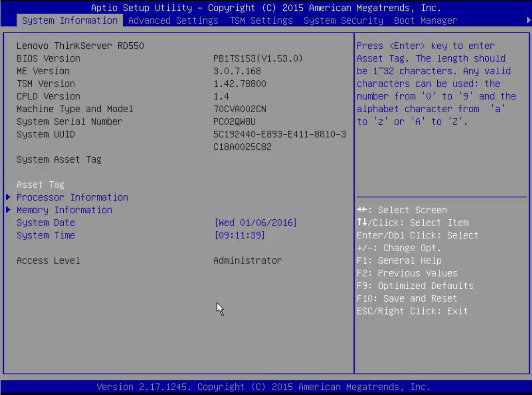
Task: Click the Machine Type and Model label
Action: [x=75, y=109]
